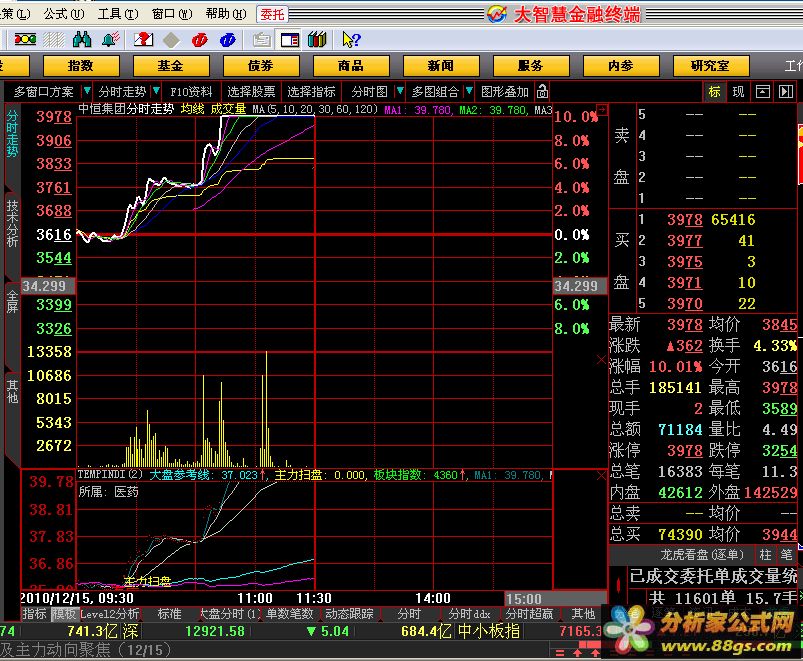Expand the 多窗口方案 dropdown arrow

pos(87,91)
